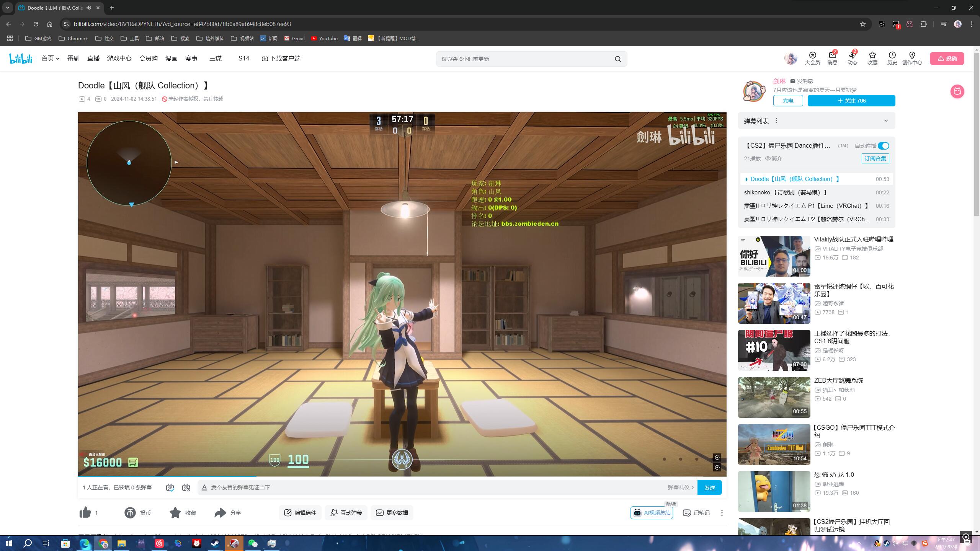Expand the 弹幕列表 panel
The width and height of the screenshot is (980, 551).
886,121
